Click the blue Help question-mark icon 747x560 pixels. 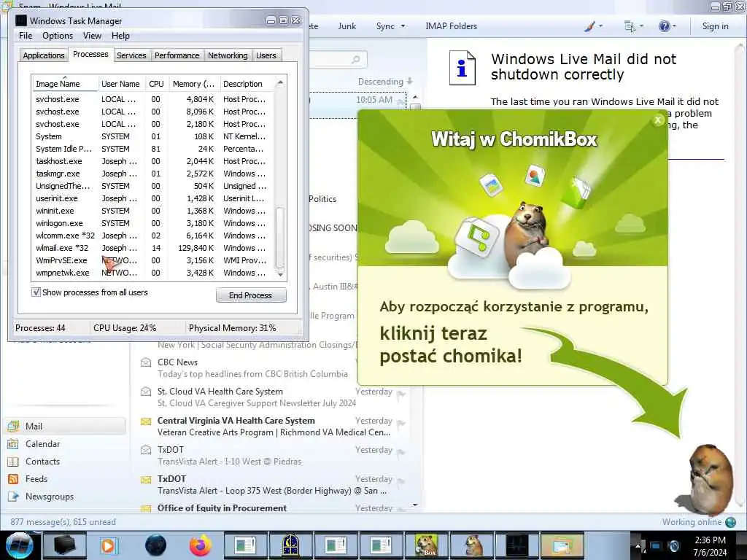click(664, 26)
